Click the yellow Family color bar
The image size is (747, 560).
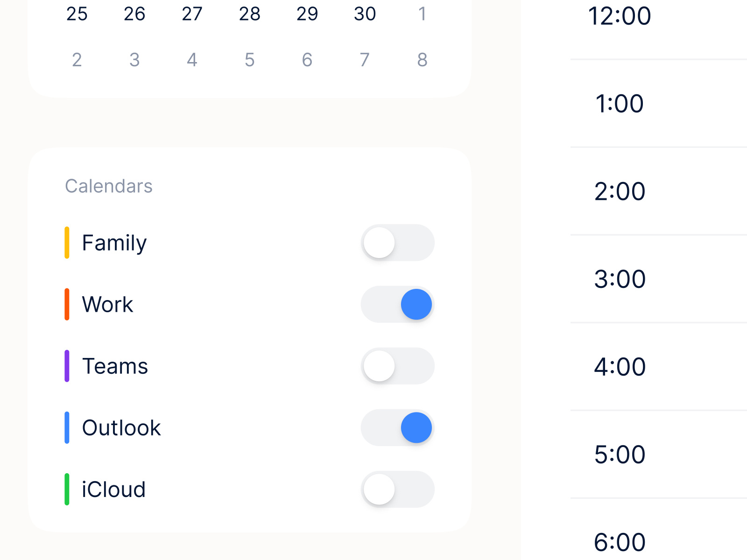(x=67, y=243)
